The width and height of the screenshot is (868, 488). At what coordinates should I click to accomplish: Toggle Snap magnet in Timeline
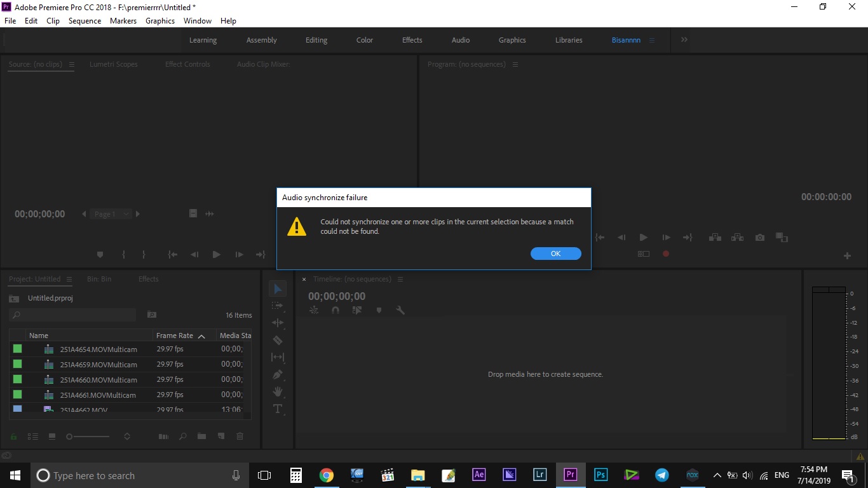point(336,310)
